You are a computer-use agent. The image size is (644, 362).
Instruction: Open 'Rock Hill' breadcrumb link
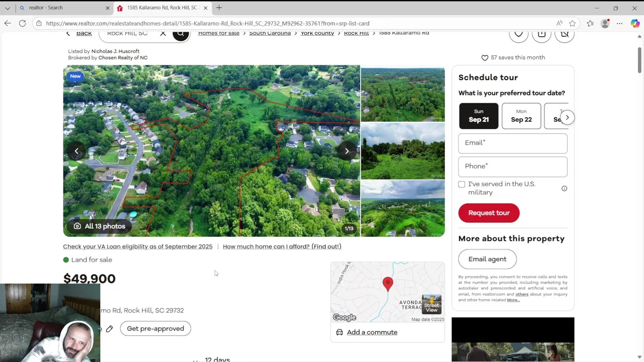coord(356,33)
